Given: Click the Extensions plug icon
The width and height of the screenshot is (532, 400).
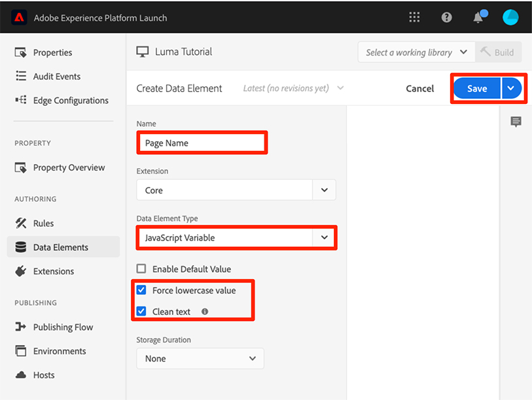Looking at the screenshot, I should [x=21, y=271].
